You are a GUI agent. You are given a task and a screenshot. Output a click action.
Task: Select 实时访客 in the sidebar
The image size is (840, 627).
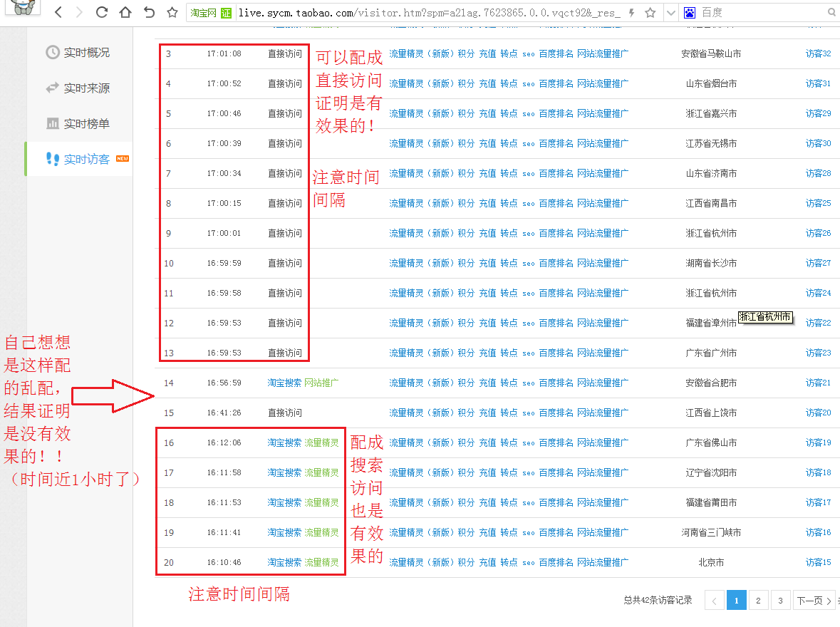pyautogui.click(x=78, y=159)
